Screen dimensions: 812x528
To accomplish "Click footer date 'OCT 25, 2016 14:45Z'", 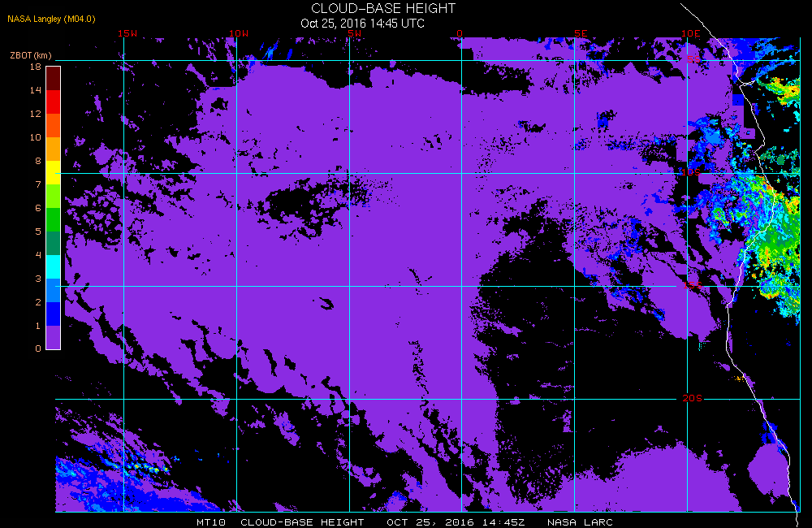I will tap(456, 522).
